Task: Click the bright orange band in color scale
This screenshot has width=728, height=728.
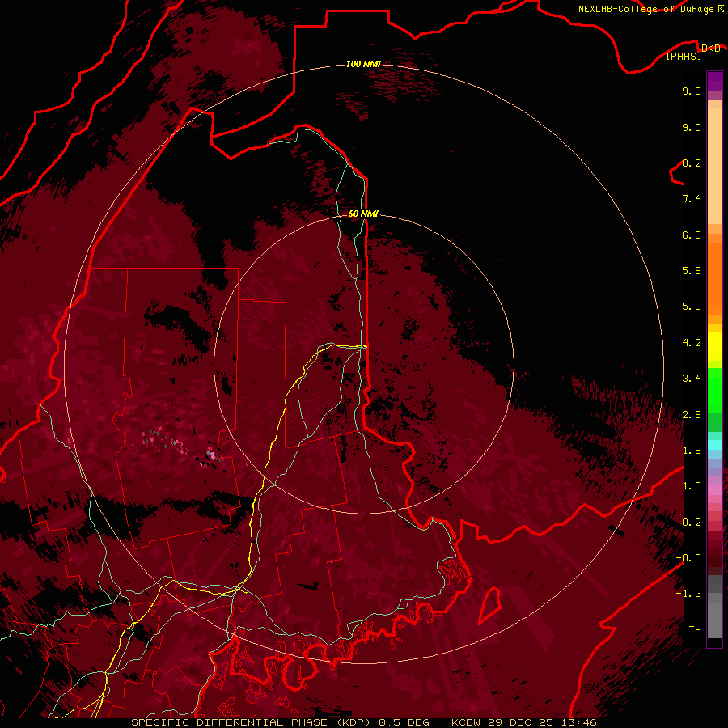Action: coord(714,279)
